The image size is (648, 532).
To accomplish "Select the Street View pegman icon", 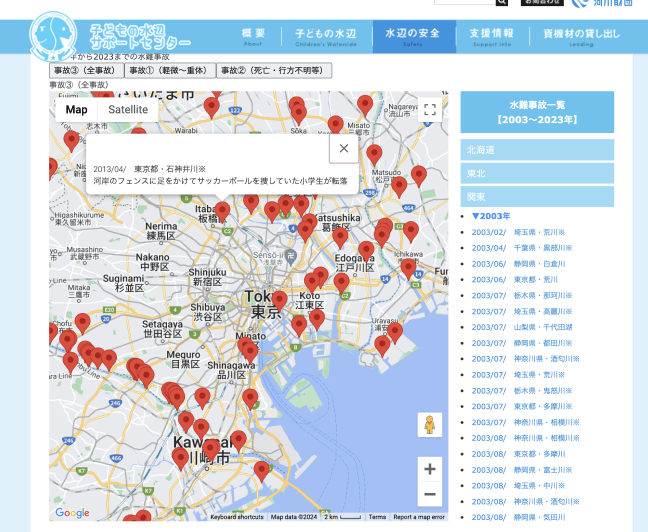I will [430, 425].
